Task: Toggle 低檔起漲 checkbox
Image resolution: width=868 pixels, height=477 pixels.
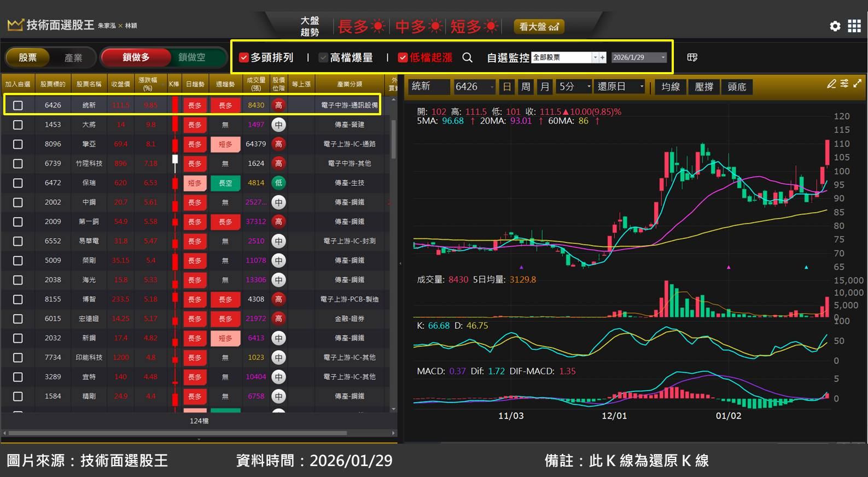Action: click(x=403, y=57)
